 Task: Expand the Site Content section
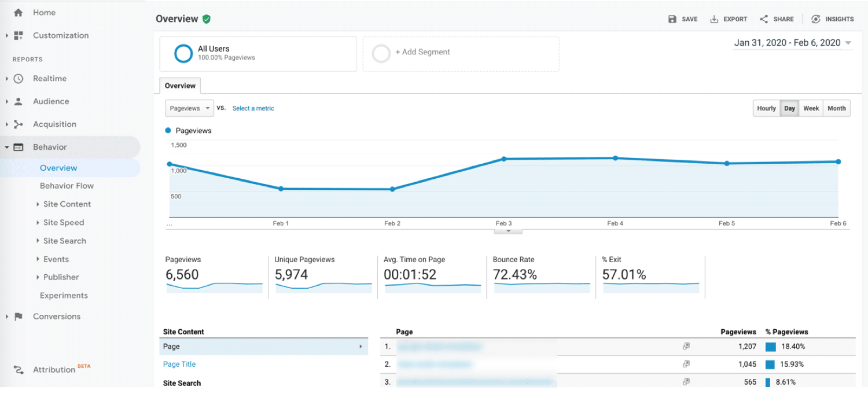(x=67, y=204)
